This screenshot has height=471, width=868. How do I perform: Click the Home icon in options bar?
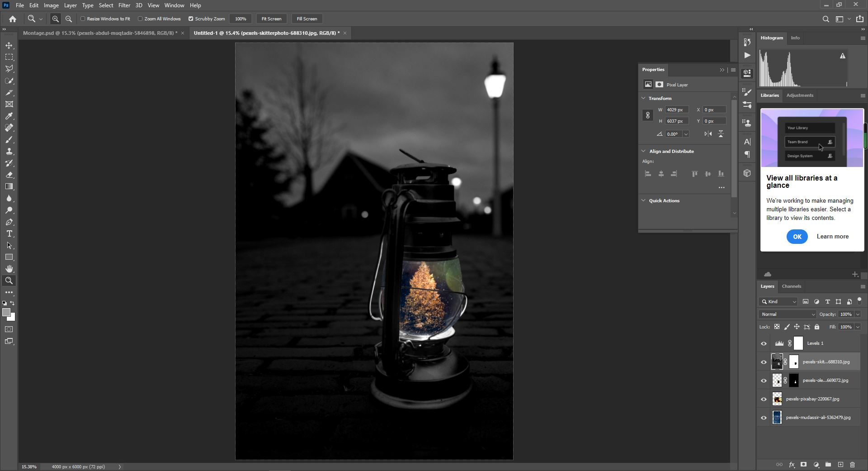pos(13,19)
